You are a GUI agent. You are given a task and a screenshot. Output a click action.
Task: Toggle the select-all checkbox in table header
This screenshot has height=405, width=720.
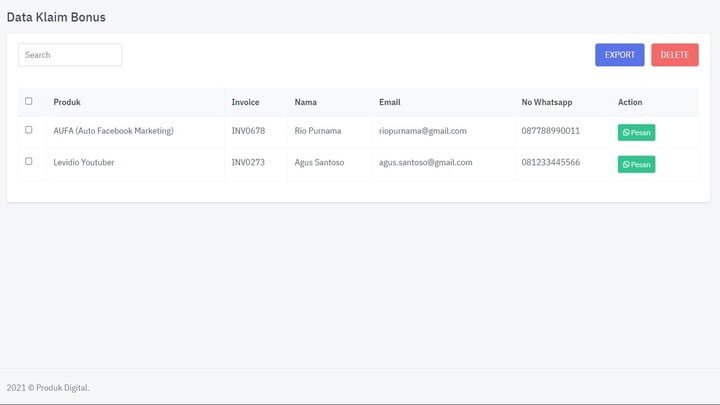[x=29, y=101]
